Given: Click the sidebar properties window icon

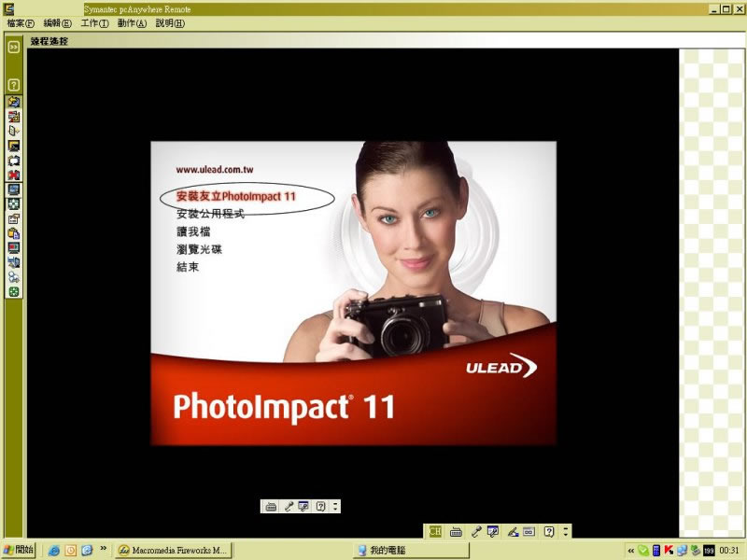Looking at the screenshot, I should [14, 218].
